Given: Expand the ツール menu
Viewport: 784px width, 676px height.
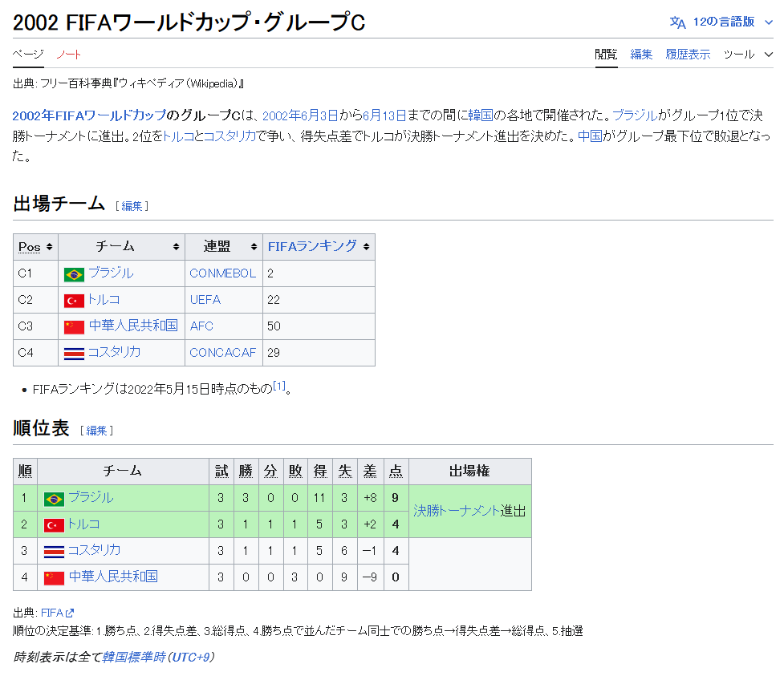Looking at the screenshot, I should click(749, 55).
